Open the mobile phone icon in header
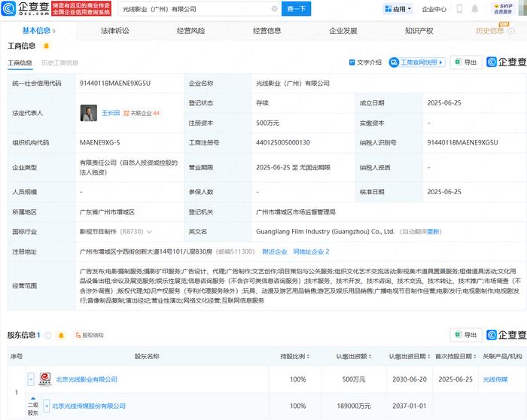 (x=459, y=9)
